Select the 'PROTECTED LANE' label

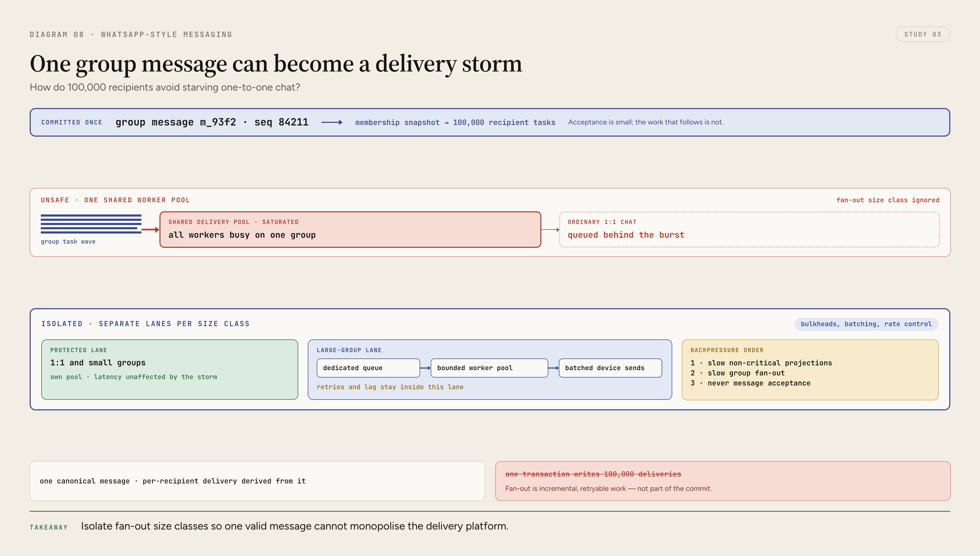[79, 350]
